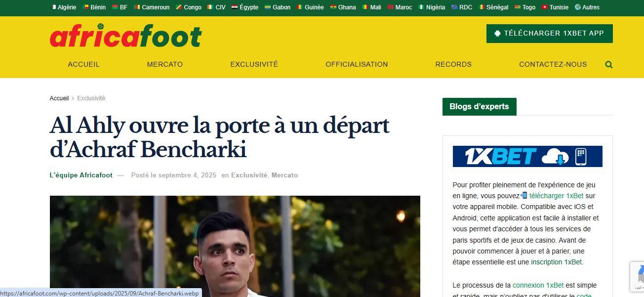
Task: Click the 1xBet banner image in the sidebar
Action: (x=527, y=156)
